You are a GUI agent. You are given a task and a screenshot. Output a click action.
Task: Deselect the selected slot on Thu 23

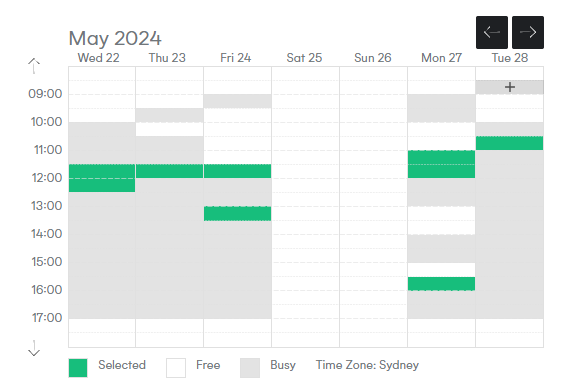(169, 171)
